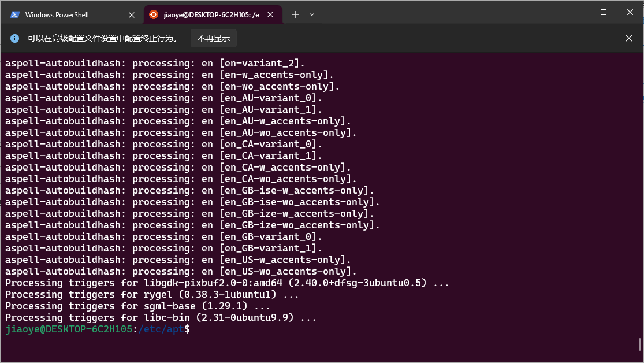Maximize the terminal window
Screen dimensions: 644x363
point(603,12)
